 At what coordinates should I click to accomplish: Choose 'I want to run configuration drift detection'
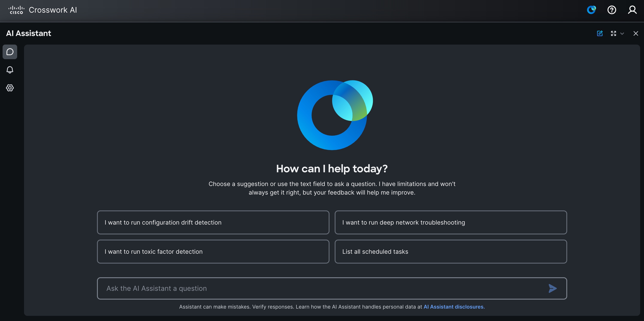(213, 222)
